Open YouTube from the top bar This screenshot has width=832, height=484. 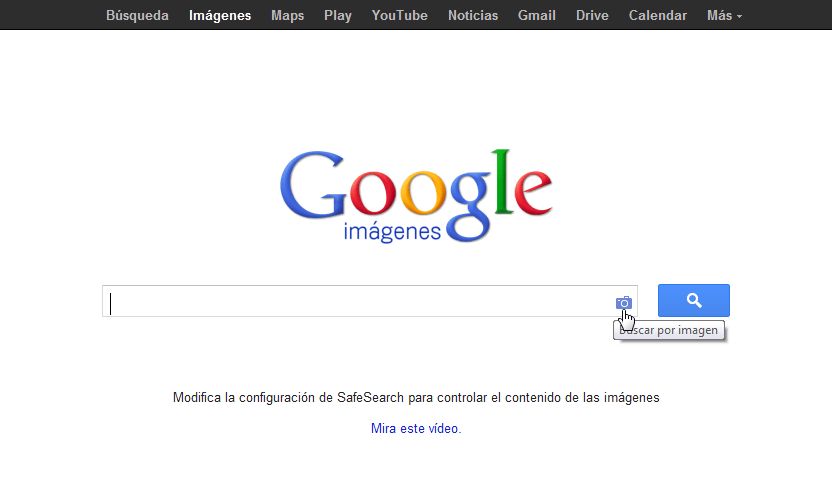pyautogui.click(x=400, y=15)
